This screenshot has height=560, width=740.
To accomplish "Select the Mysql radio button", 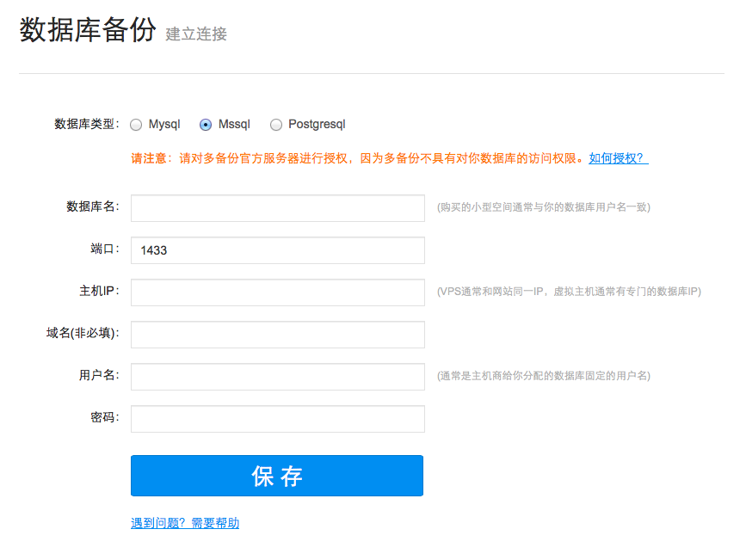I will click(136, 125).
